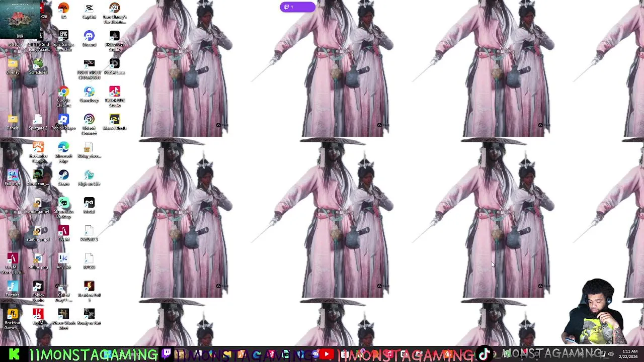Select the Zombatar image file

[38, 177]
